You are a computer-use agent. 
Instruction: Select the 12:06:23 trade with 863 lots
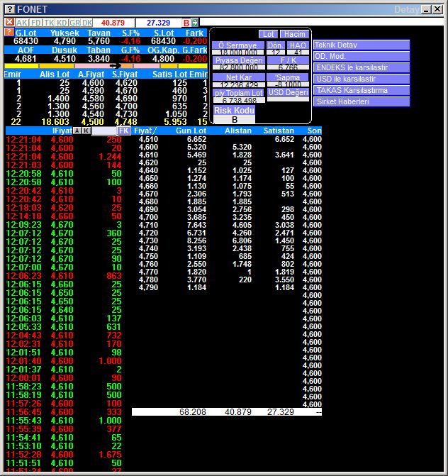pos(64,276)
